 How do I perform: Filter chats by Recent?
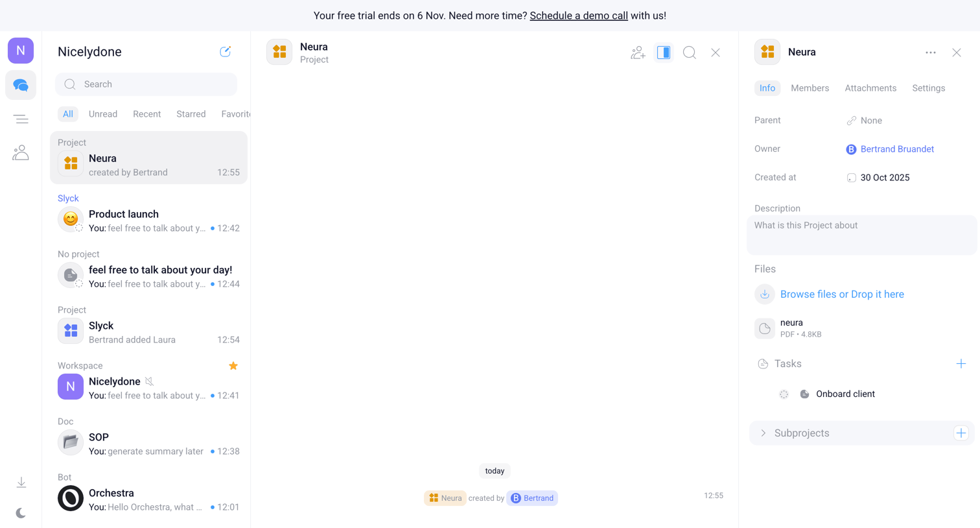coord(146,114)
